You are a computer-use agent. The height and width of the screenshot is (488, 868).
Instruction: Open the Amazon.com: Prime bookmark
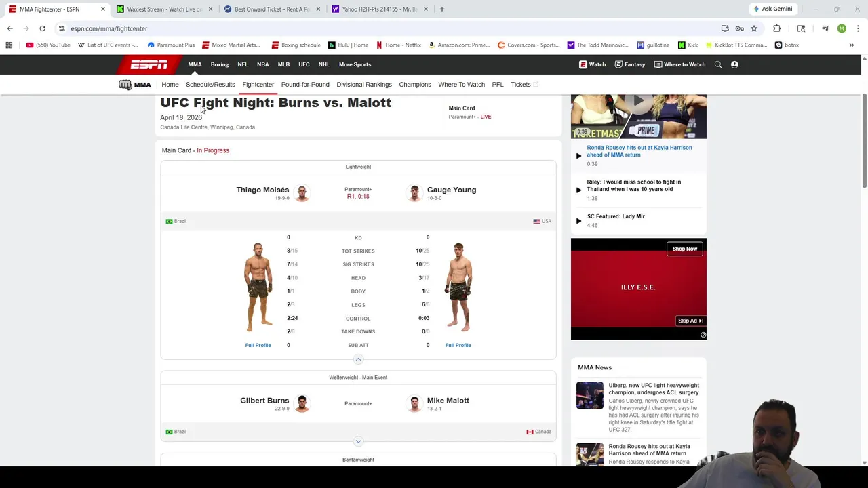point(459,45)
